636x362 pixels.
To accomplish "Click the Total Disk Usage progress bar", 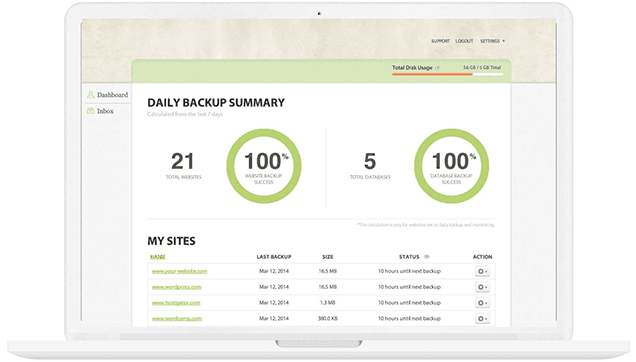I will [447, 74].
